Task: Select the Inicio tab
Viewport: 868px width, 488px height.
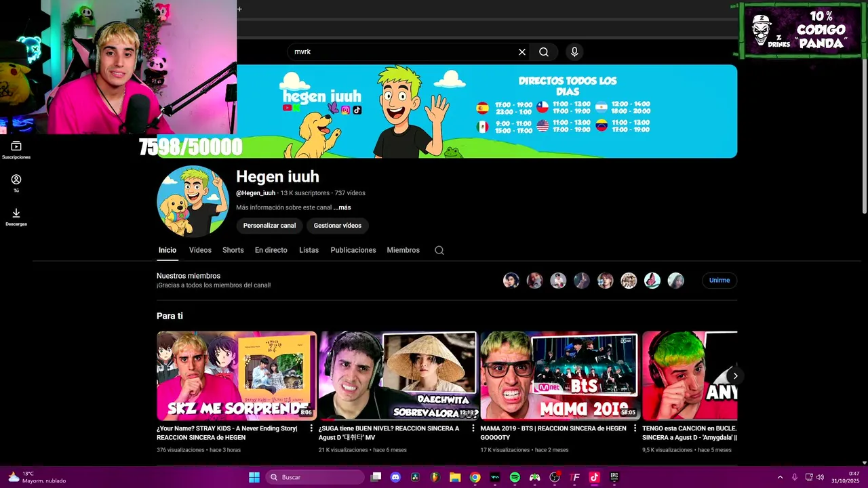Action: point(167,250)
